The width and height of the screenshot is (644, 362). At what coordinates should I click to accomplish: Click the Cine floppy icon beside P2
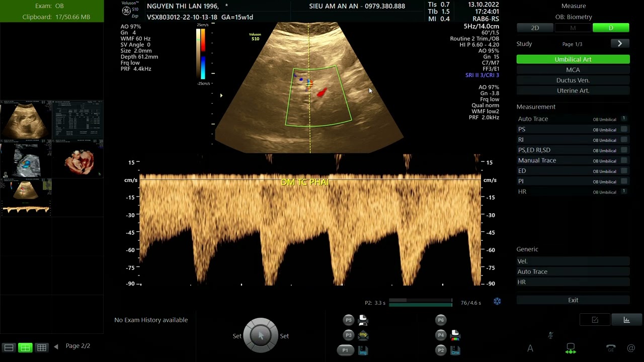[x=455, y=350]
